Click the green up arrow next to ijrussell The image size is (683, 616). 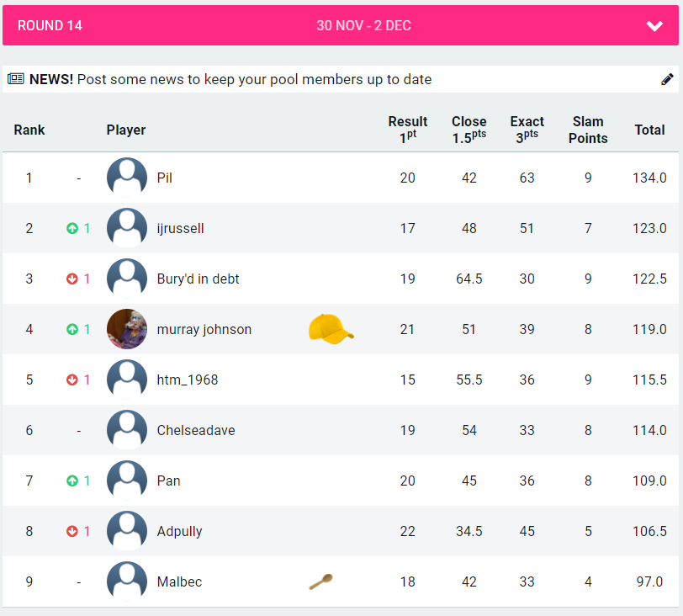tap(72, 228)
